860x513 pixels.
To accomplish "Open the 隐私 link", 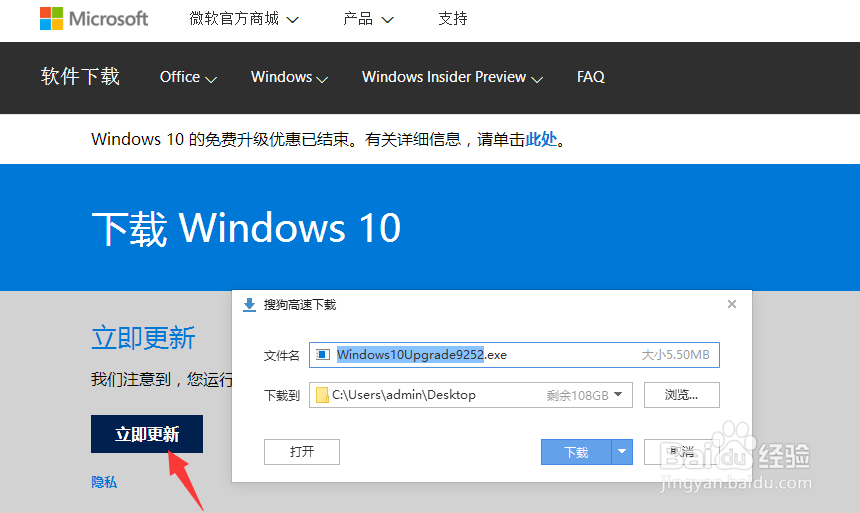I will [x=104, y=482].
